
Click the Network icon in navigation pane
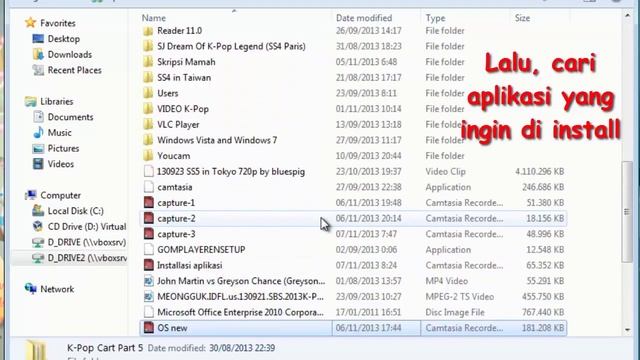(31, 289)
